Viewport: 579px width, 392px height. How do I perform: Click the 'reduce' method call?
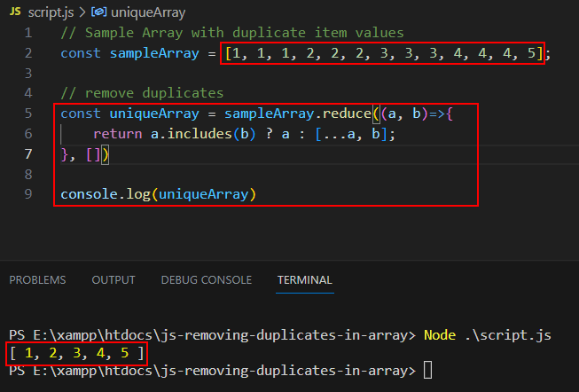point(347,114)
